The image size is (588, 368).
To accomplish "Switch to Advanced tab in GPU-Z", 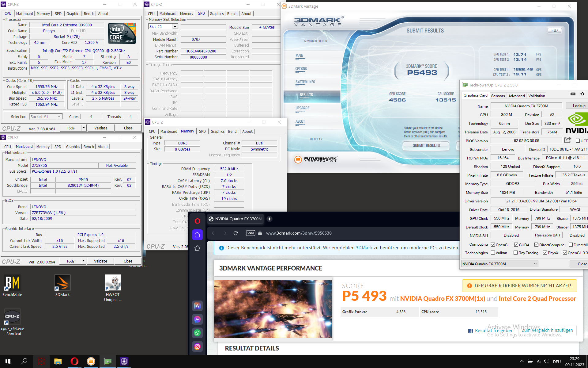I will 517,96.
